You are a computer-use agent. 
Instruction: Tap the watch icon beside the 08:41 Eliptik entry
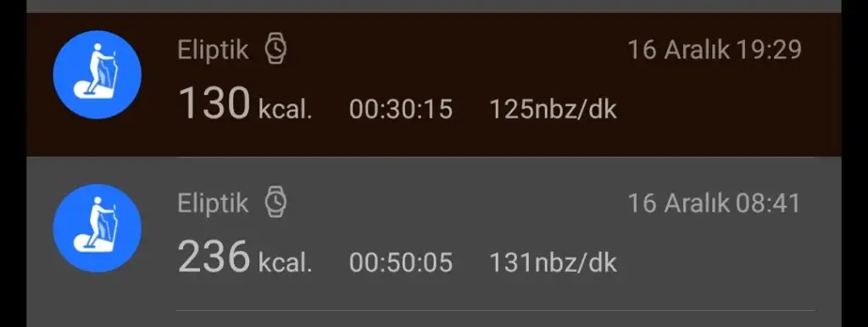tap(275, 202)
